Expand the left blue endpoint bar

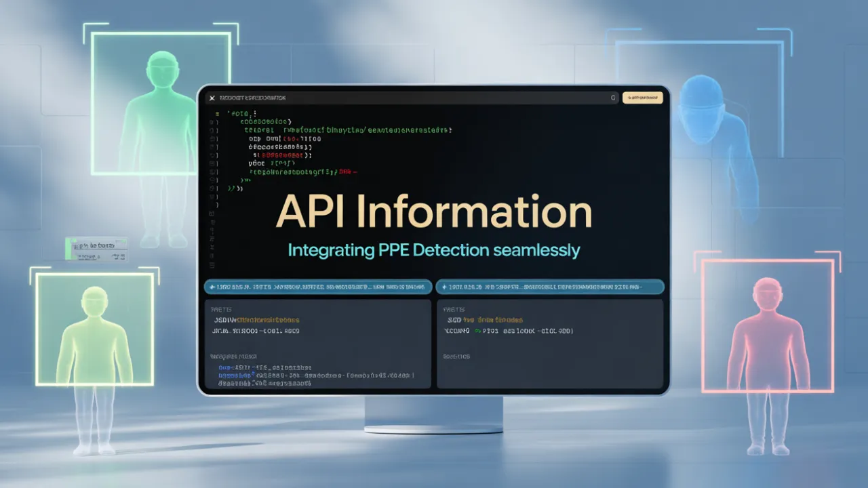318,287
